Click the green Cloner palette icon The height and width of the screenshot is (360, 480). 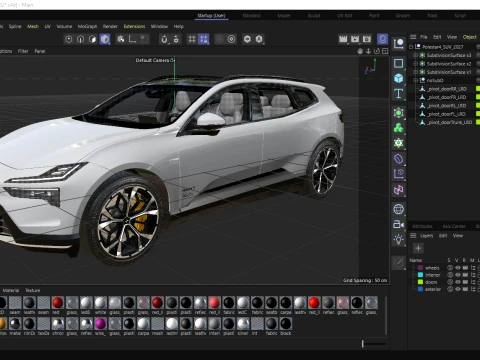click(399, 128)
